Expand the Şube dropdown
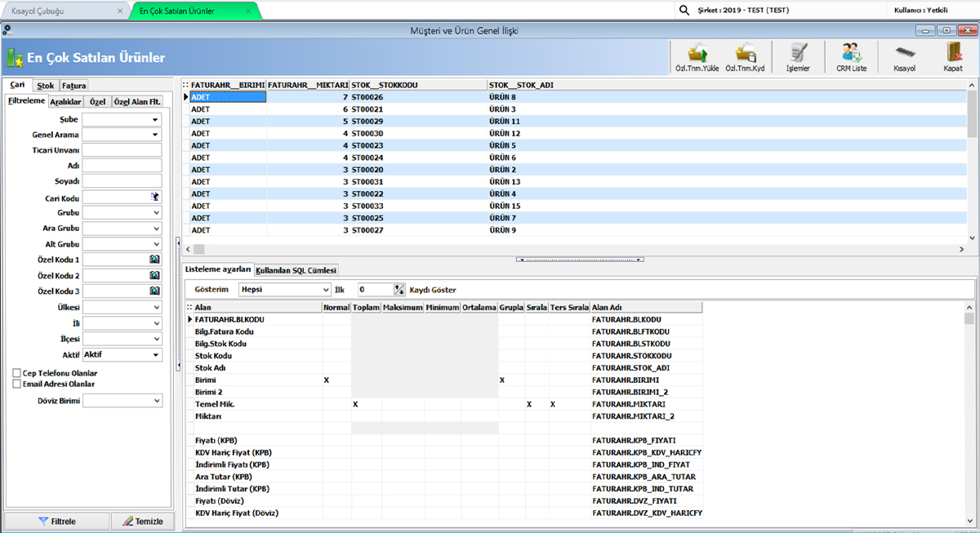 (x=155, y=120)
